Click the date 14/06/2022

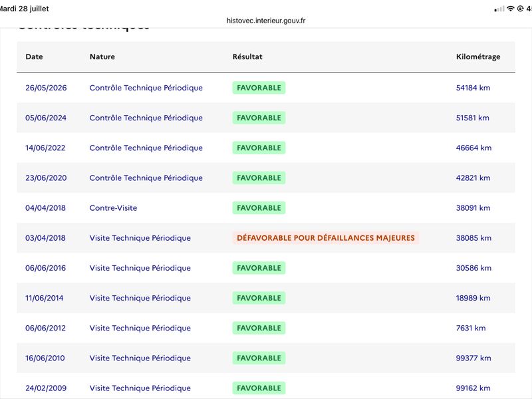[45, 148]
